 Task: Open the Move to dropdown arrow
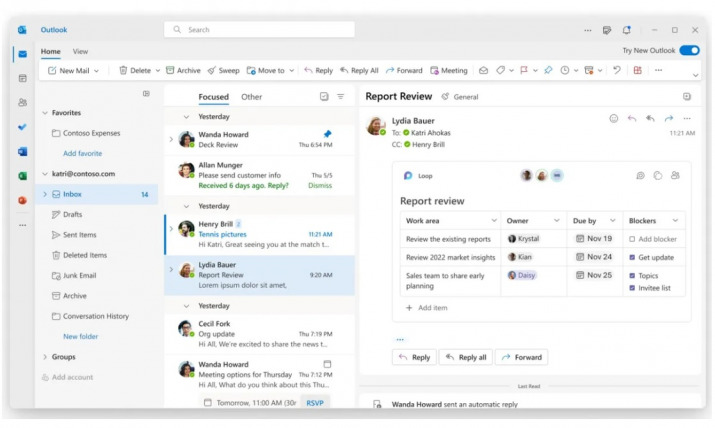click(291, 71)
